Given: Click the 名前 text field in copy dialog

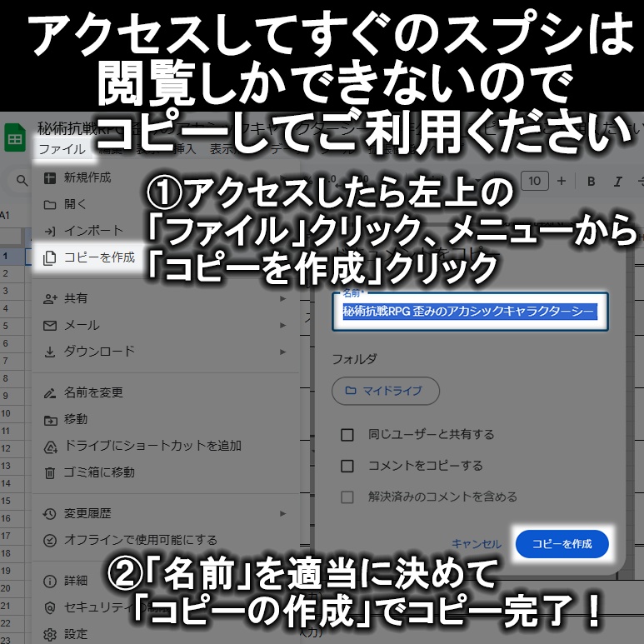Looking at the screenshot, I should (x=470, y=312).
